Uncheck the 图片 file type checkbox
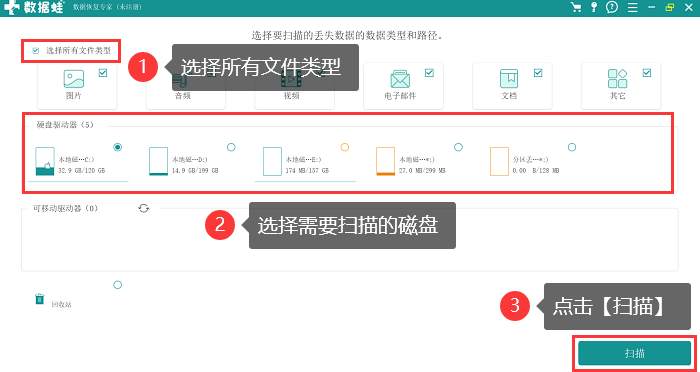Screen dimensions: 700x372 (103, 73)
